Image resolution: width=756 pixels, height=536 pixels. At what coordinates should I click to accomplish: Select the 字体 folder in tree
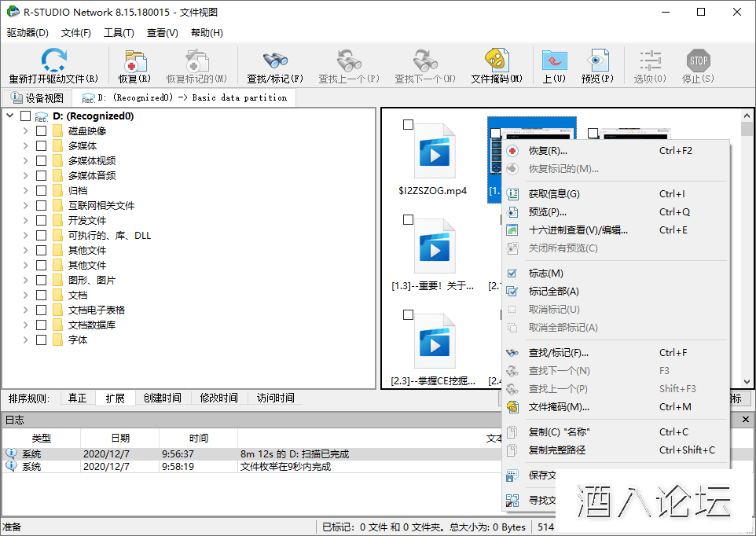78,340
